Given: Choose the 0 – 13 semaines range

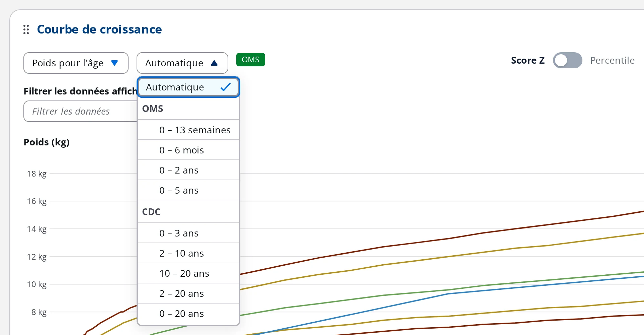Looking at the screenshot, I should click(188, 130).
